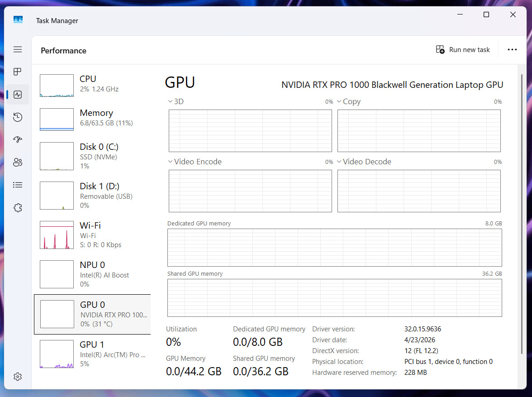Click Dedicated GPU memory value 0.0/8.0 GB
This screenshot has height=397, width=532.
click(258, 342)
